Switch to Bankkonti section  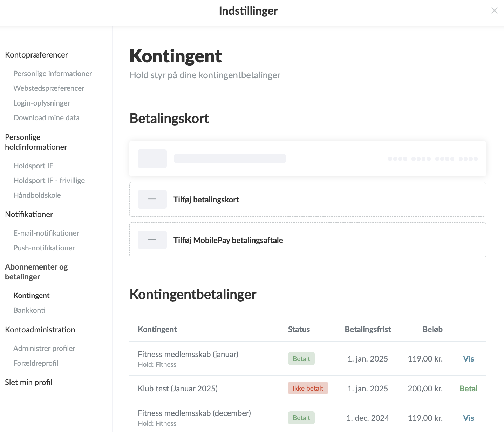(x=29, y=310)
